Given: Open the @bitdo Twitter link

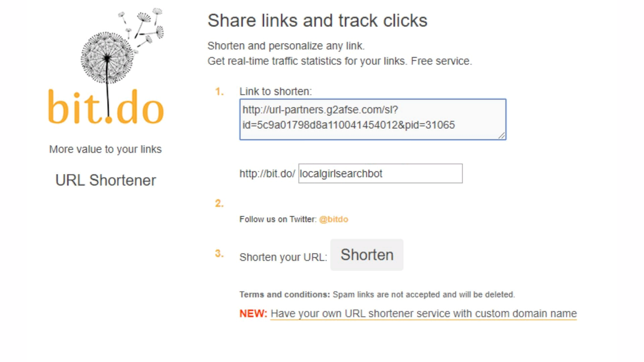Looking at the screenshot, I should (333, 219).
